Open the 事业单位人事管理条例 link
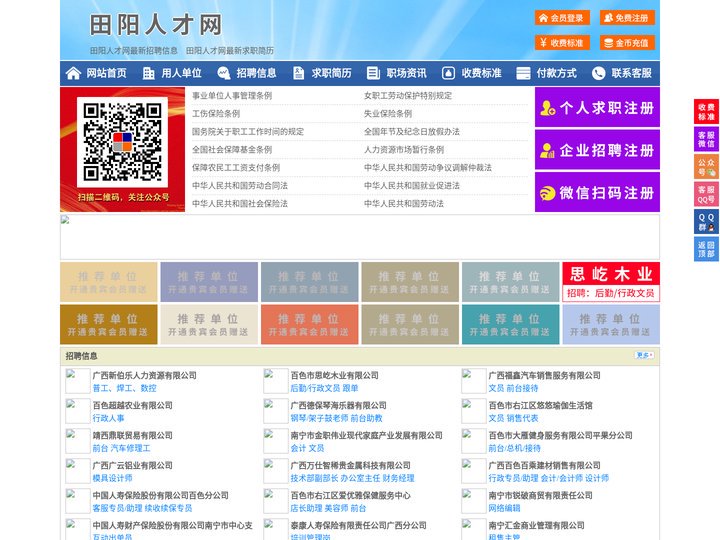 click(x=232, y=96)
